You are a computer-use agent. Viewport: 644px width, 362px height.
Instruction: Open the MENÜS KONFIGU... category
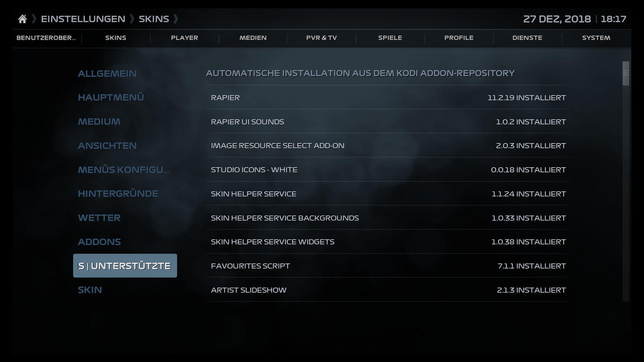click(x=123, y=170)
